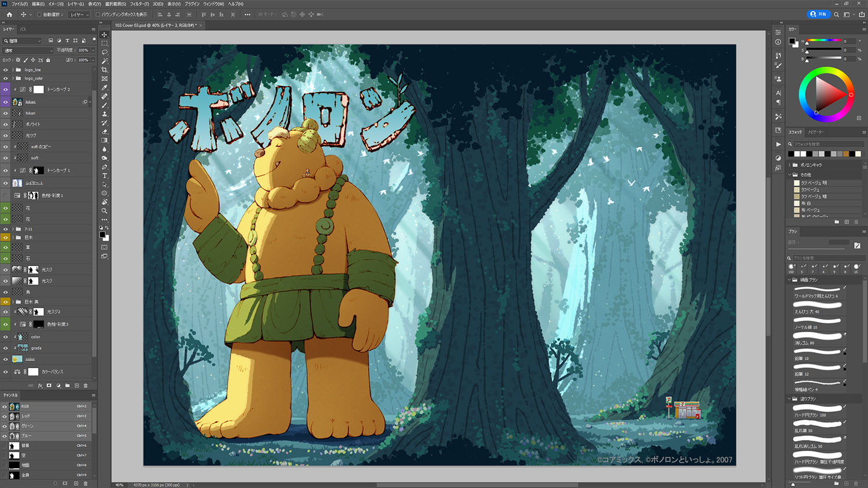Enable the 自動選択 checkbox

tap(39, 14)
